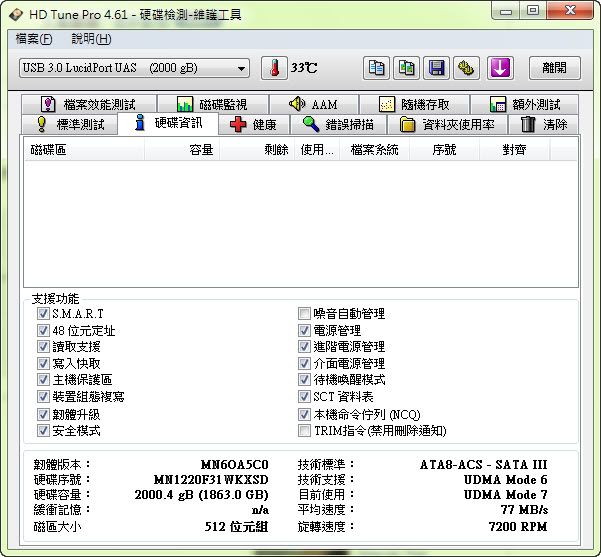Open the USB 3.0 LucidPort drive dropdown
Screen dimensions: 601x557
134,68
